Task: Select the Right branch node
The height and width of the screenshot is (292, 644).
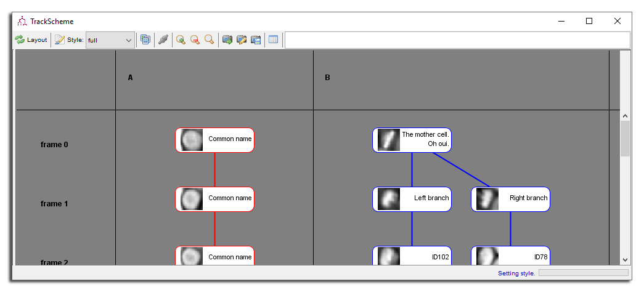Action: tap(510, 199)
